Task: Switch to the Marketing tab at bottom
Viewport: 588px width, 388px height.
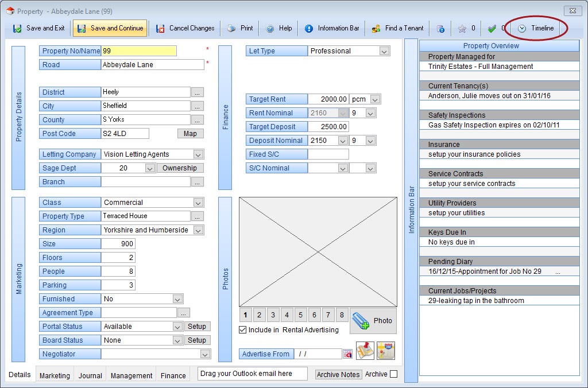Action: pos(55,375)
